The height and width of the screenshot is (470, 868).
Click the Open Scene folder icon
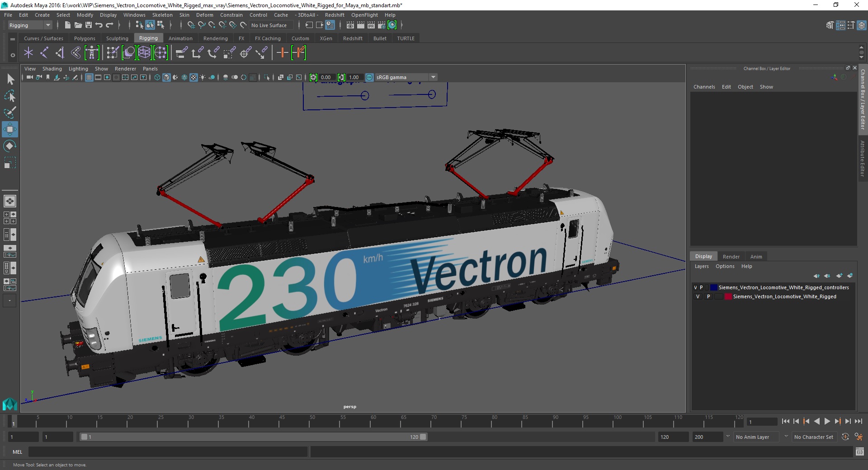(78, 25)
